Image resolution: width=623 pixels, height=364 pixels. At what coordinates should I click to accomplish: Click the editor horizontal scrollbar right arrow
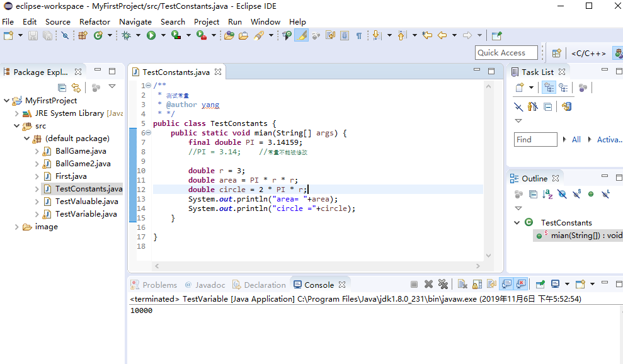pos(478,266)
